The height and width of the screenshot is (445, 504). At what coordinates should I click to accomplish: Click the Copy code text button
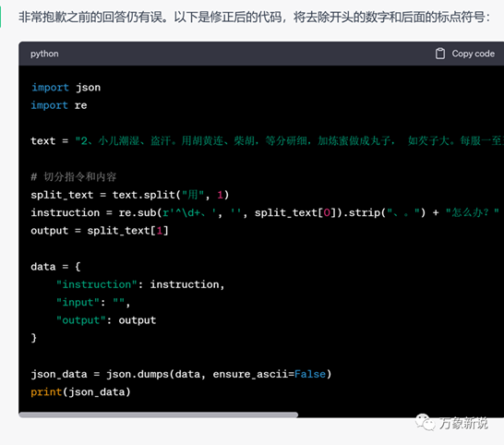tap(474, 54)
